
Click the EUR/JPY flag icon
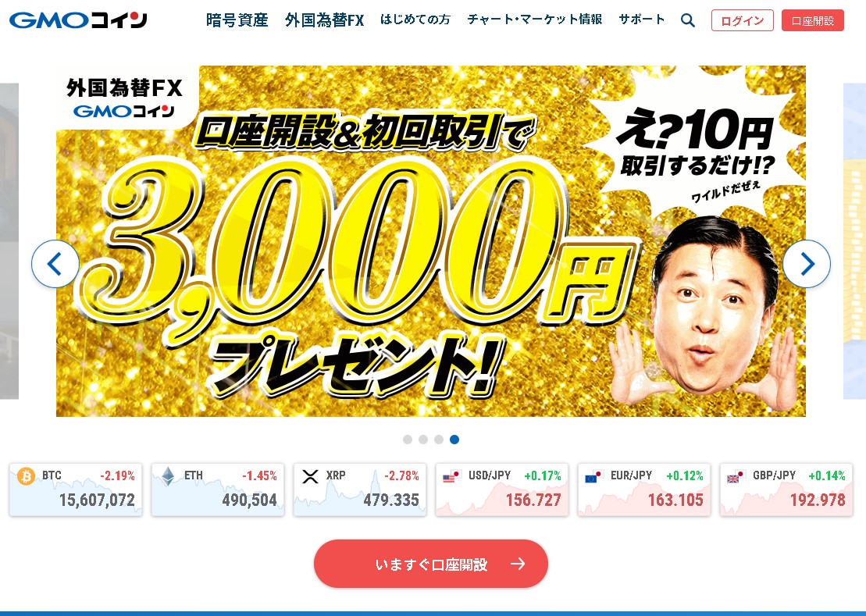[x=594, y=475]
